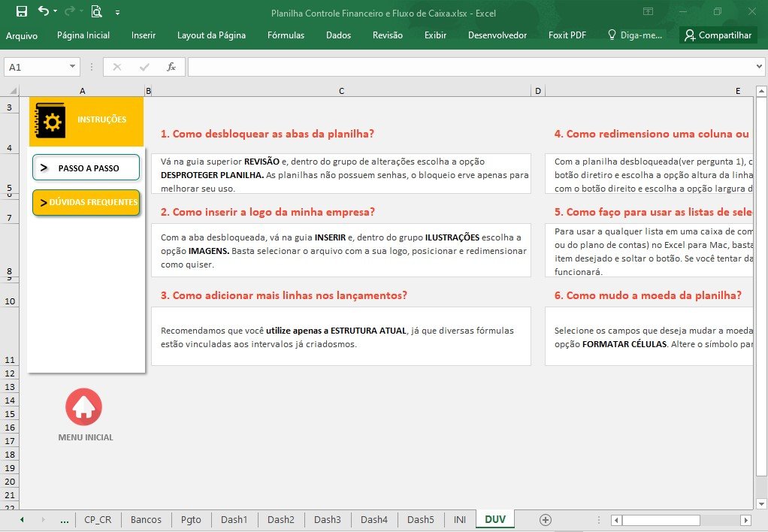Click heading '2. Como inserir a logo da minha empresa?'
This screenshot has height=532, width=768.
(268, 212)
